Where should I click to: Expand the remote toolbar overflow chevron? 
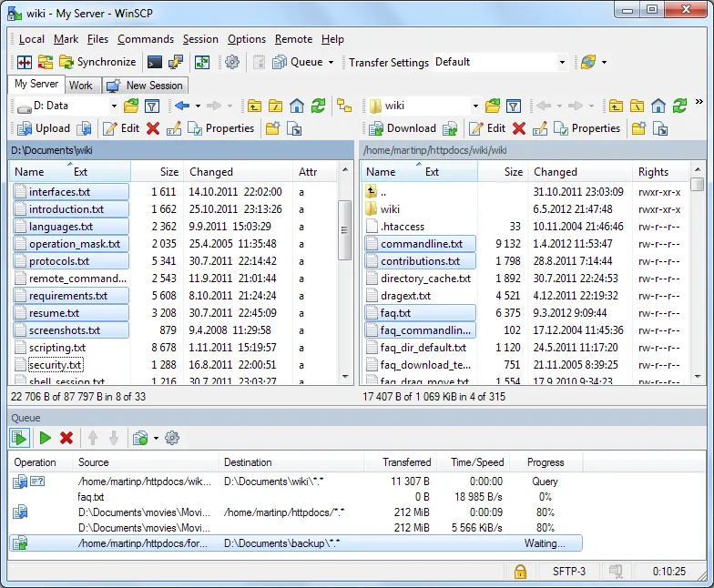[699, 102]
